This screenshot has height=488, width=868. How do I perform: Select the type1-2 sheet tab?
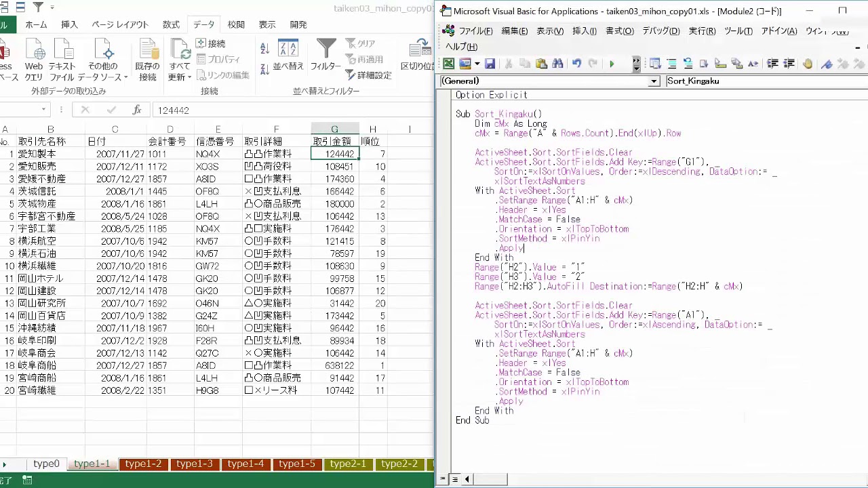click(143, 464)
